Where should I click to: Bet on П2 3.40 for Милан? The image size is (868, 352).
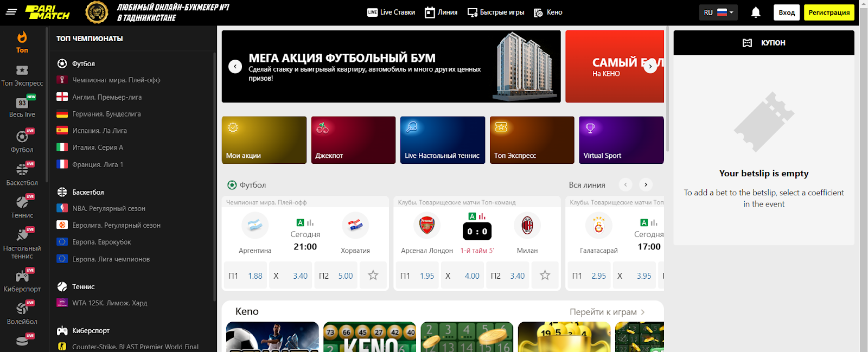click(508, 276)
